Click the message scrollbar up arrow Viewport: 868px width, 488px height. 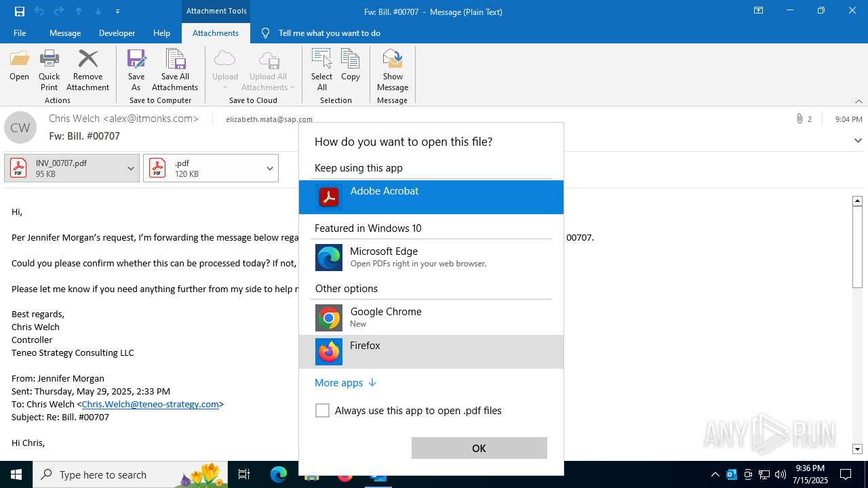click(857, 201)
